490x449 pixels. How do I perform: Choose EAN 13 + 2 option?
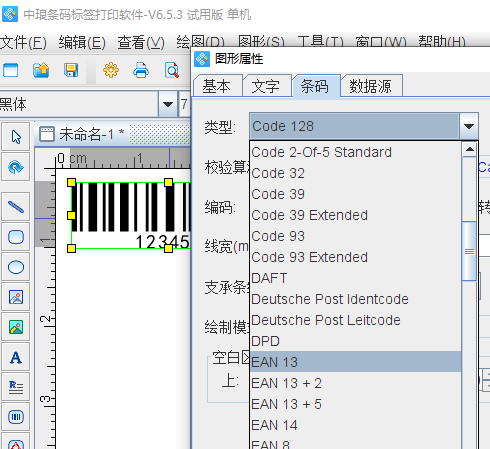click(355, 383)
